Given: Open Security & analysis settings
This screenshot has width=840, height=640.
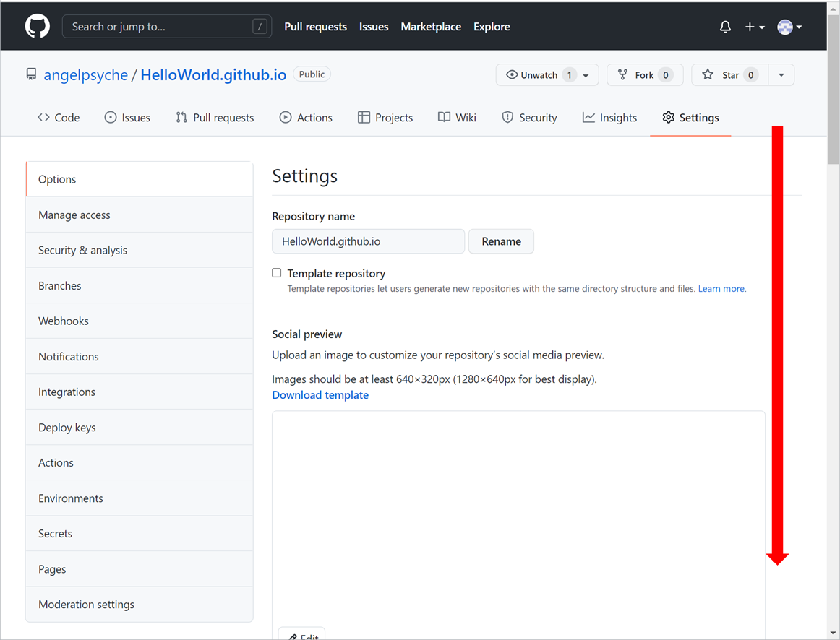Looking at the screenshot, I should 140,250.
